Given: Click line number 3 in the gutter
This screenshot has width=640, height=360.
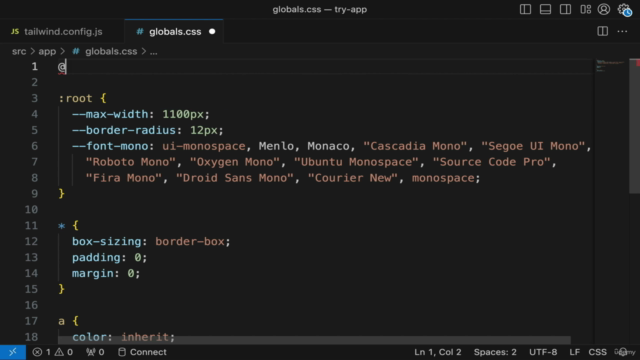Looking at the screenshot, I should (35, 98).
